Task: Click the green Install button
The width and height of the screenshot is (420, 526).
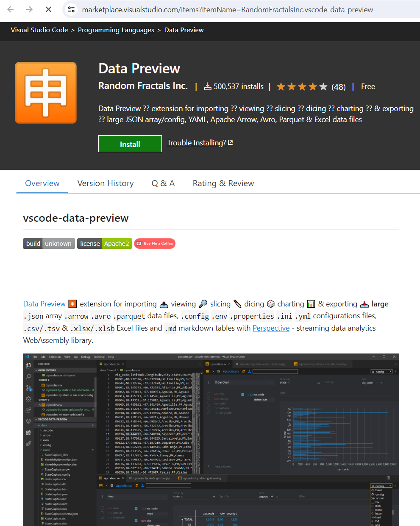Action: tap(130, 144)
